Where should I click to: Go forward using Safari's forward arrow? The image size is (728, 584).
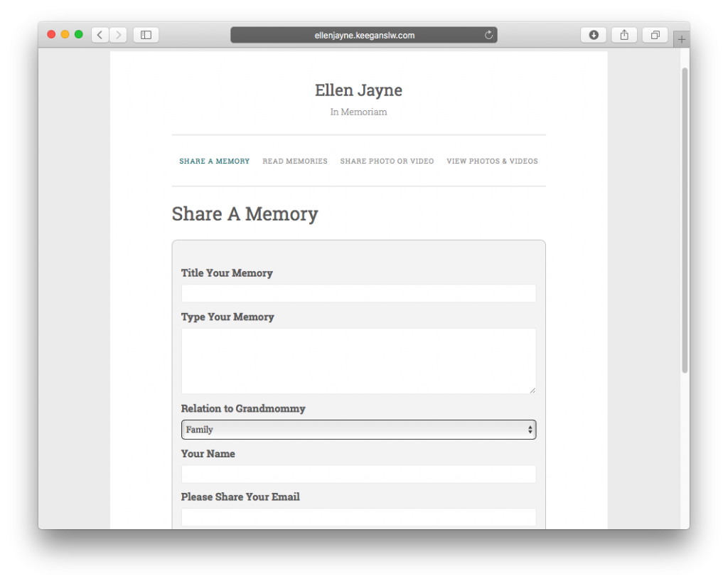(x=119, y=35)
